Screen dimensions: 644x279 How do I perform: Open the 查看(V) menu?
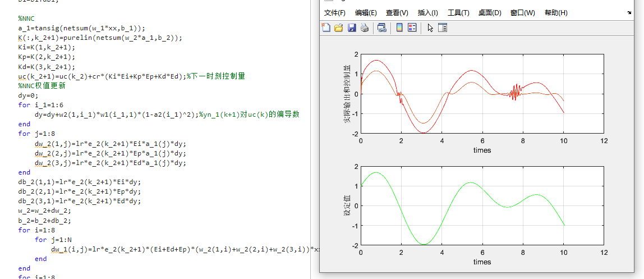(397, 13)
